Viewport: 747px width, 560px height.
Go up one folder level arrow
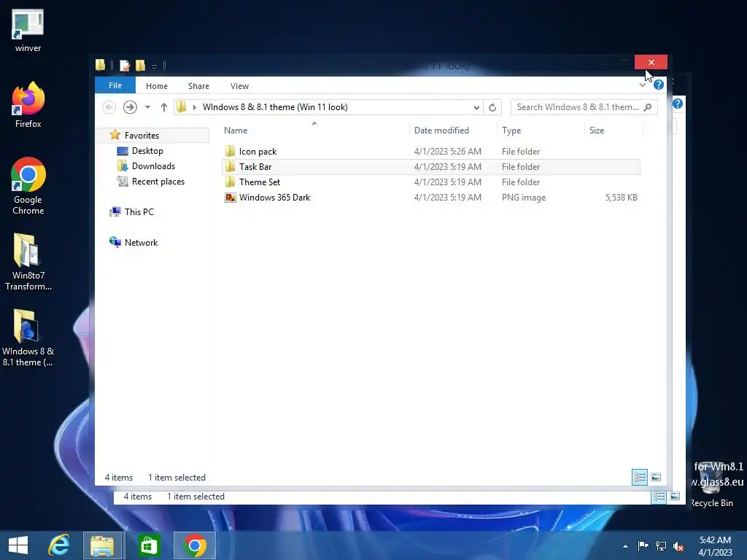point(164,107)
